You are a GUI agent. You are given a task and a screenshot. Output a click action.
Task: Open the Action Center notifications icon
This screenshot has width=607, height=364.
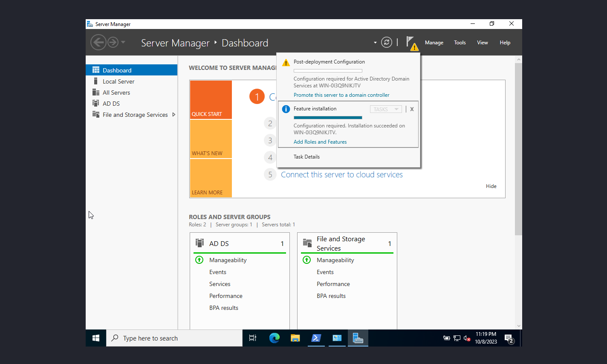tap(509, 338)
